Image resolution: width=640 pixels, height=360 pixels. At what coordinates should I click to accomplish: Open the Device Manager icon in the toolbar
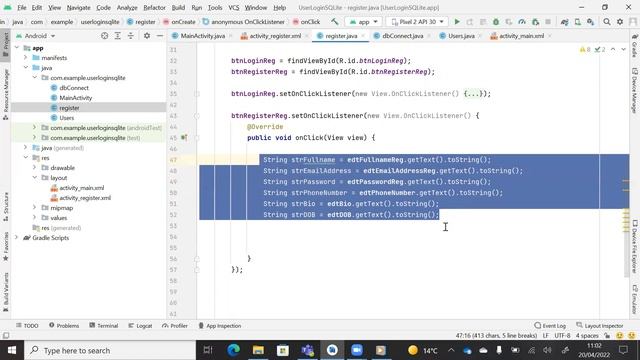[x=578, y=22]
